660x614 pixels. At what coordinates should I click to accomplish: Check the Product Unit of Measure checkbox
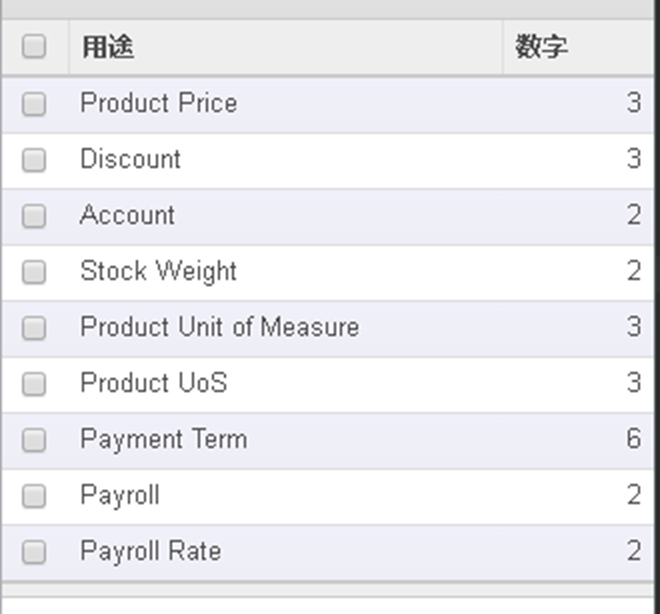click(34, 328)
